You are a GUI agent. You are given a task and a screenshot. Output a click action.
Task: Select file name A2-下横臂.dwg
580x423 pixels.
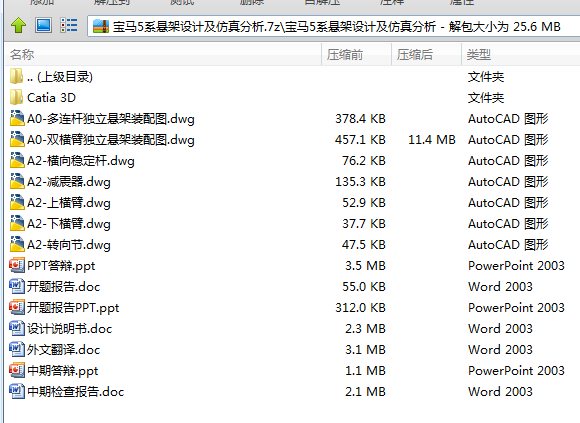tap(69, 224)
